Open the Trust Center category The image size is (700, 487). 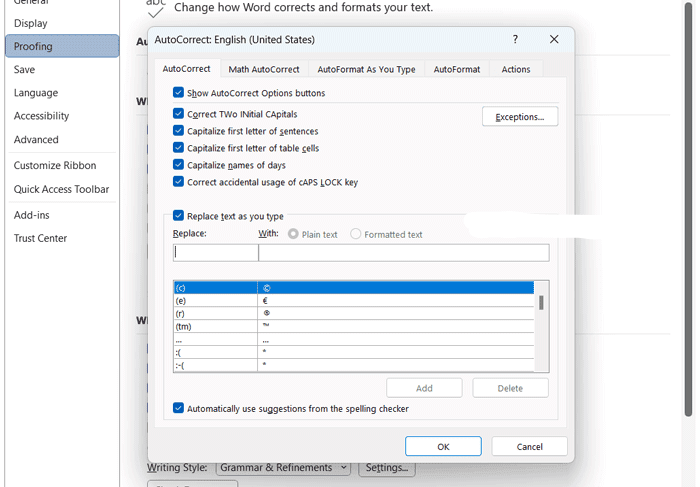(x=40, y=238)
